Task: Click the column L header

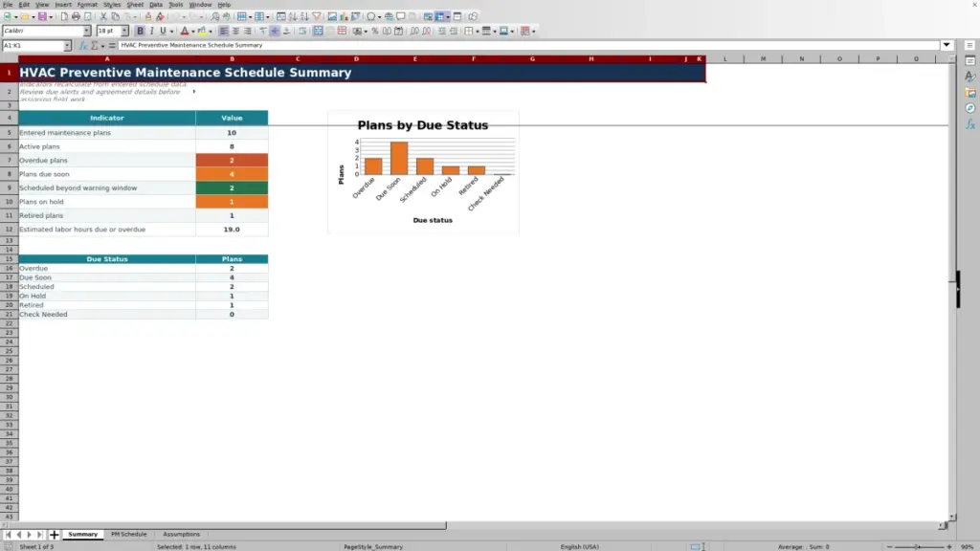Action: (x=725, y=58)
